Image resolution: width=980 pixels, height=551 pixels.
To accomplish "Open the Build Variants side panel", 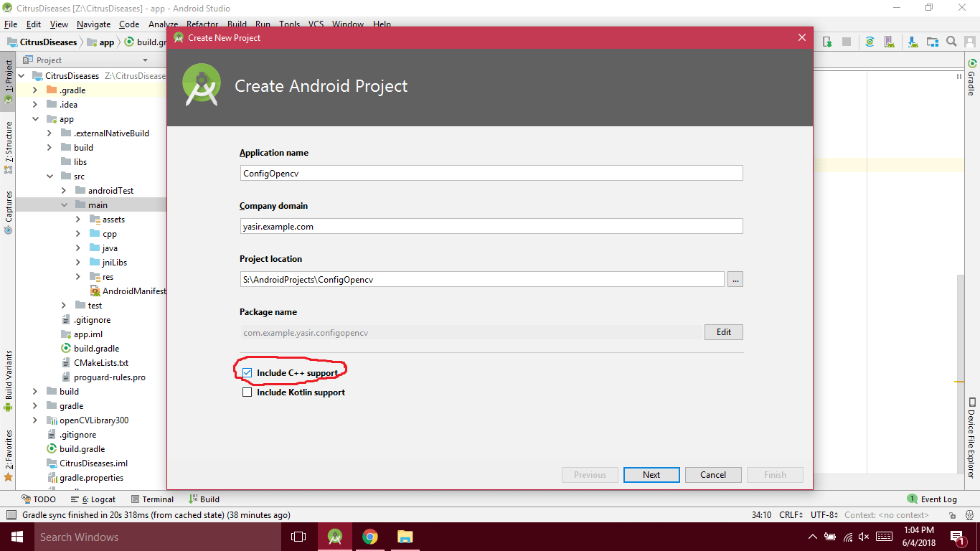I will coord(8,380).
